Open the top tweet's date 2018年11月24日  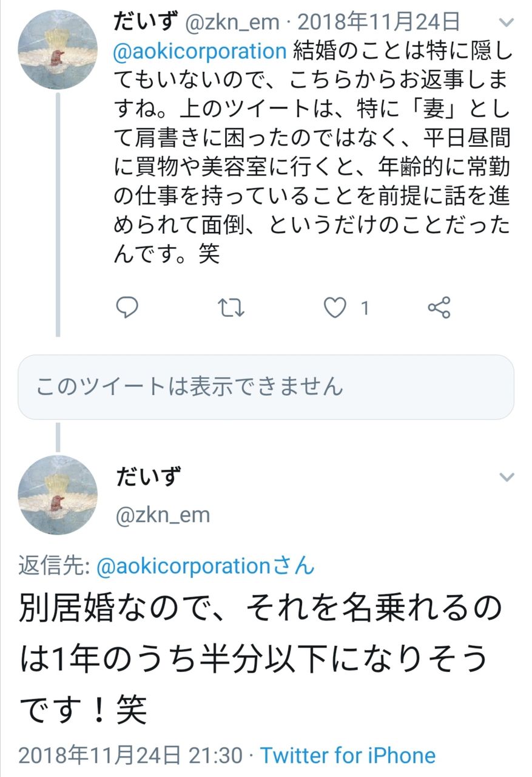click(x=379, y=22)
